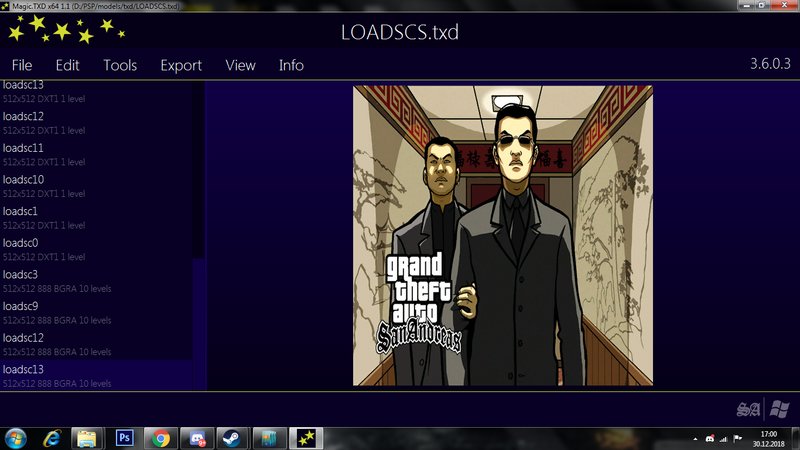Open the Edit menu
The width and height of the screenshot is (800, 450).
pos(67,65)
